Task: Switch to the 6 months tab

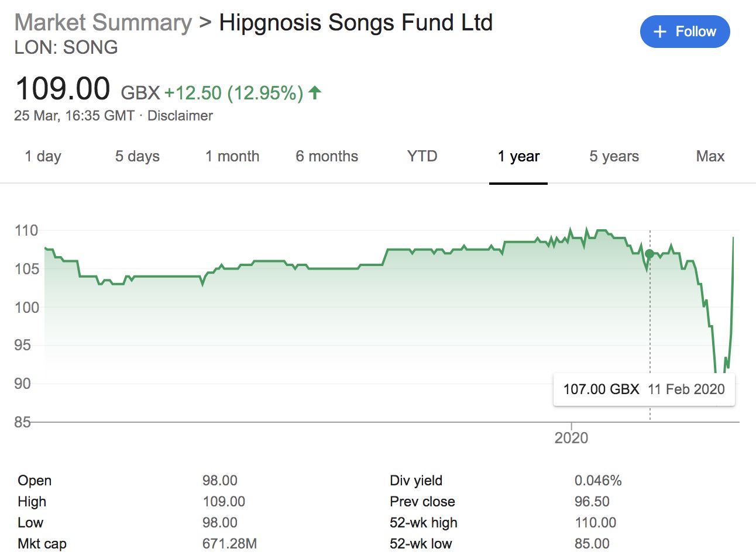Action: pyautogui.click(x=327, y=157)
